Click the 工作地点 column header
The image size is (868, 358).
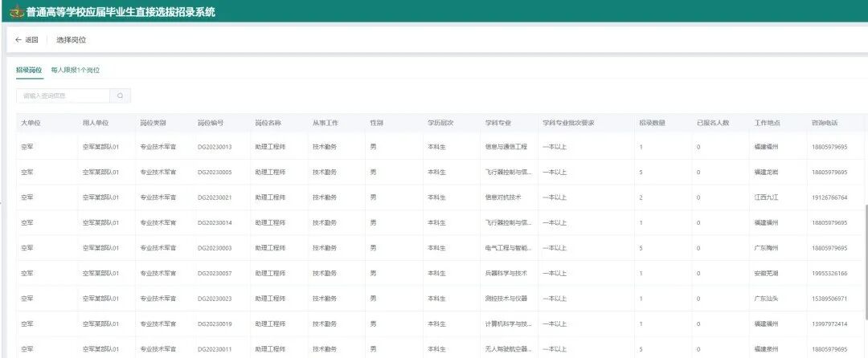[768, 123]
